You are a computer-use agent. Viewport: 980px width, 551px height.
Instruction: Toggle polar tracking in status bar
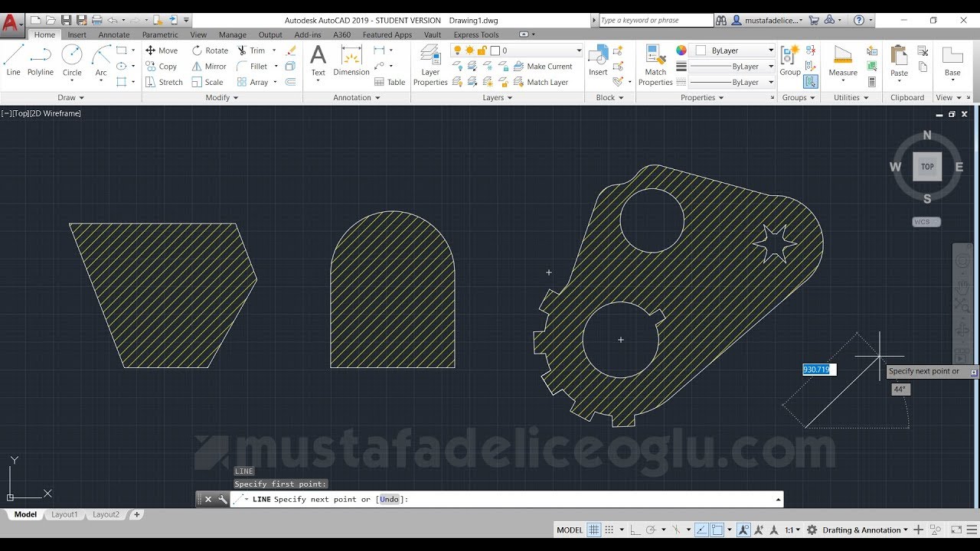[651, 530]
